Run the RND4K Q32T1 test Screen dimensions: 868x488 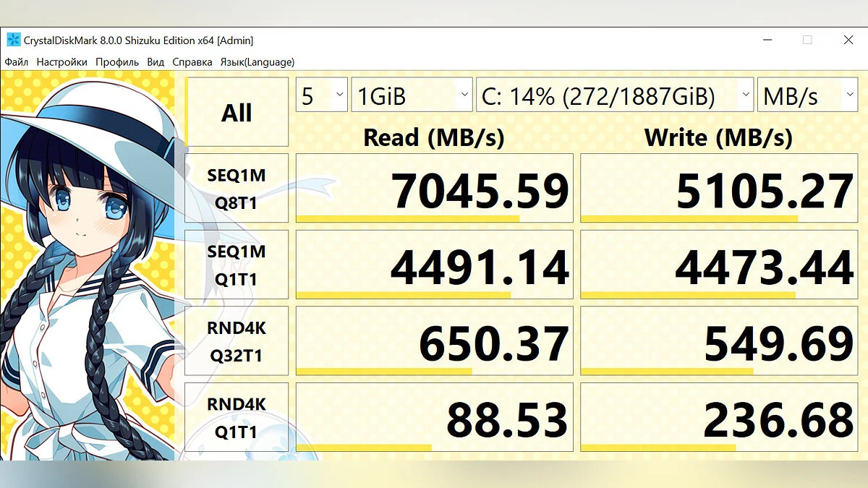(x=237, y=341)
